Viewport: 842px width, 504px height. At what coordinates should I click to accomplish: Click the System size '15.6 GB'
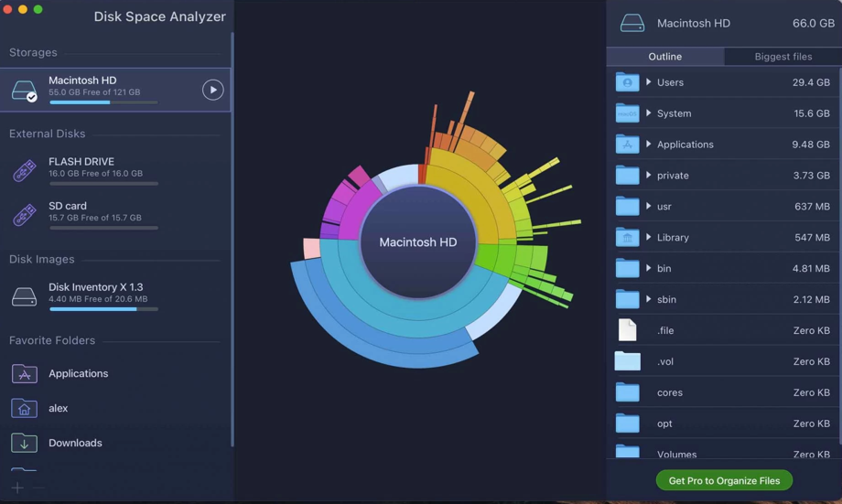click(812, 113)
